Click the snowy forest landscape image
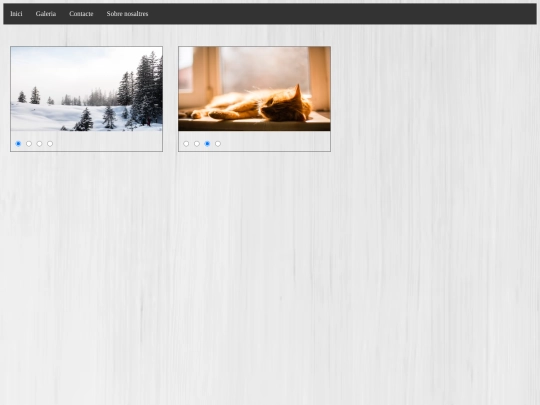 86,89
